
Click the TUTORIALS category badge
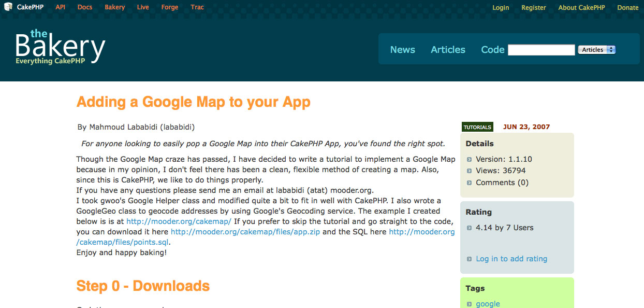pyautogui.click(x=477, y=127)
